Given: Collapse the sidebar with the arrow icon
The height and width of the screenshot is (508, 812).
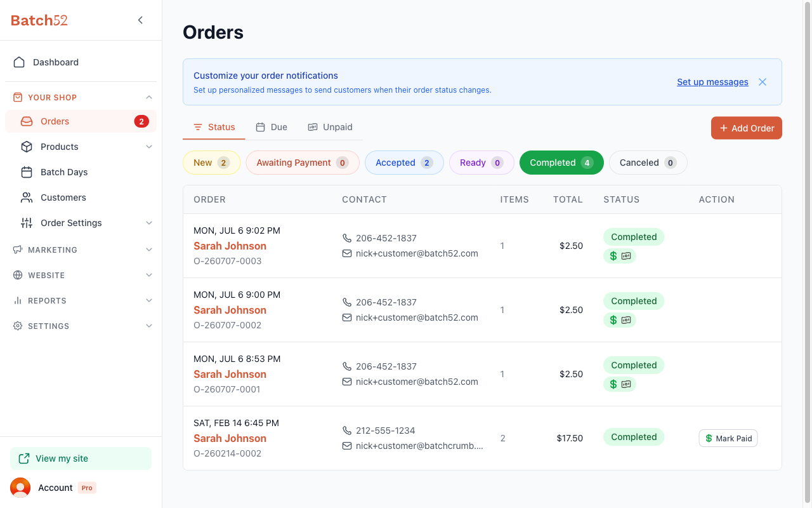Looking at the screenshot, I should tap(140, 20).
